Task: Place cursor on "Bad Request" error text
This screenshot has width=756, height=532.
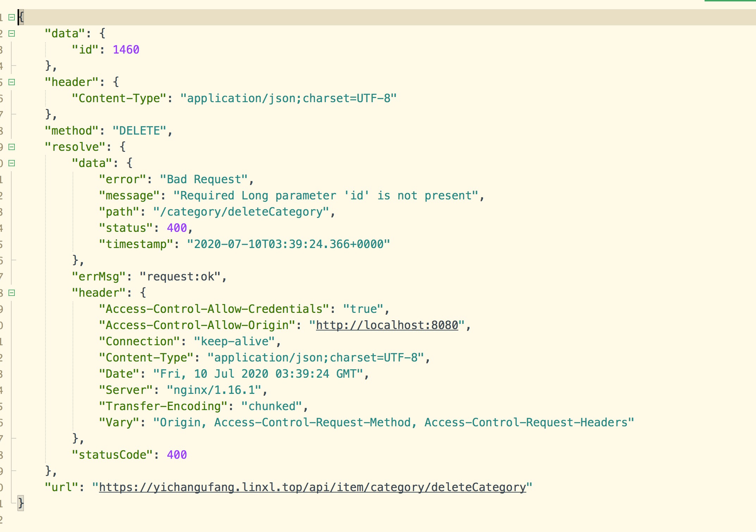Action: [204, 179]
